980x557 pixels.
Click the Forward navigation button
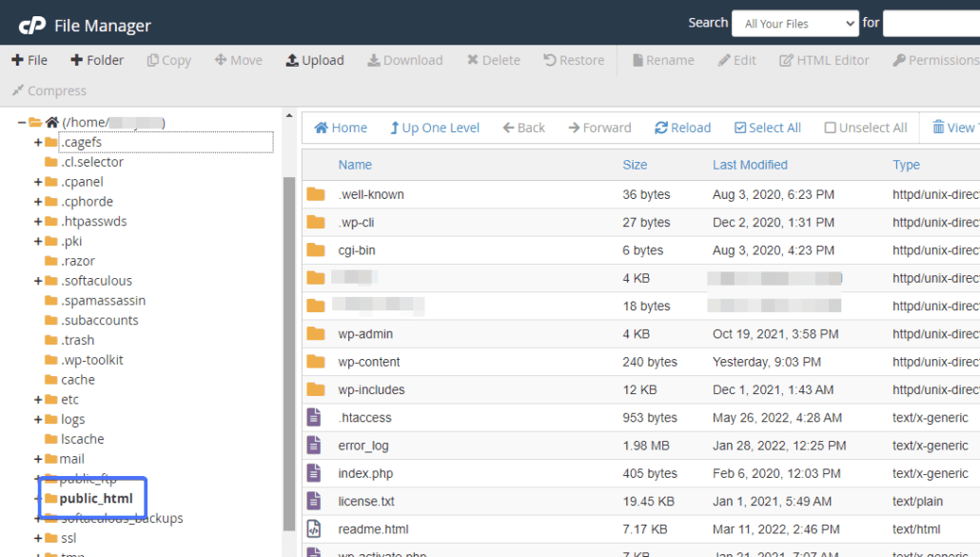click(599, 128)
